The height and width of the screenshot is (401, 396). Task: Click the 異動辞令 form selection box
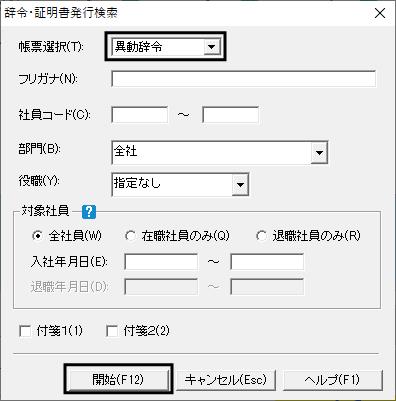click(166, 47)
